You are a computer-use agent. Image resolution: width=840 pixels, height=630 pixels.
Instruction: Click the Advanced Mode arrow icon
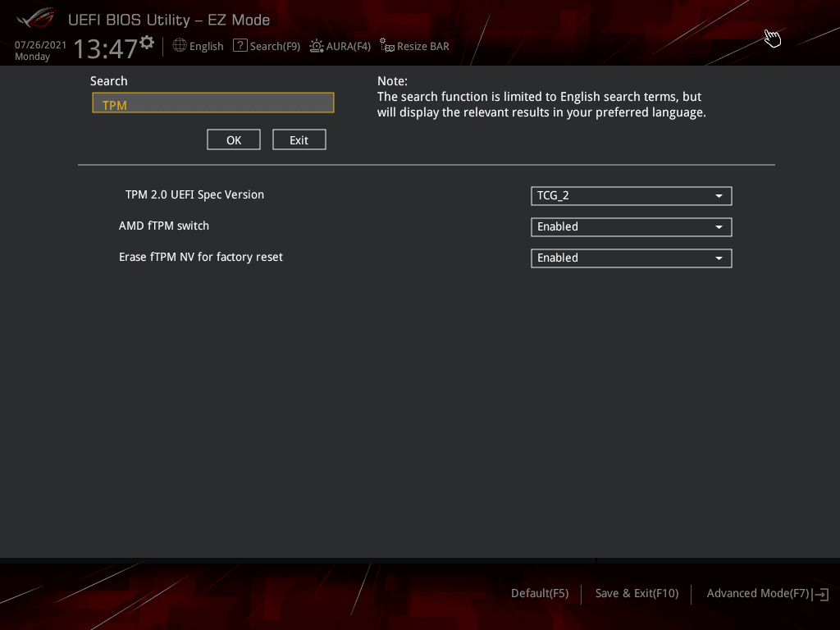coord(820,594)
